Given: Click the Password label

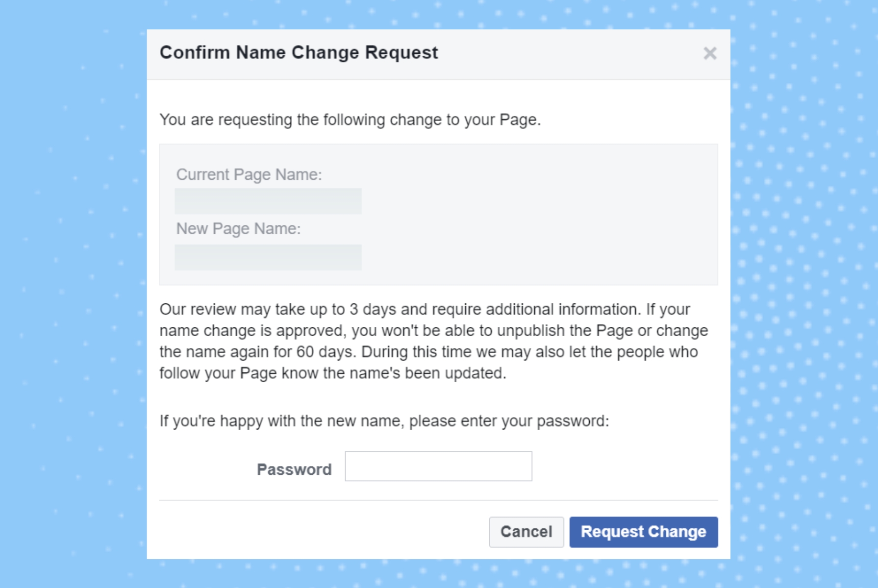Looking at the screenshot, I should (294, 469).
